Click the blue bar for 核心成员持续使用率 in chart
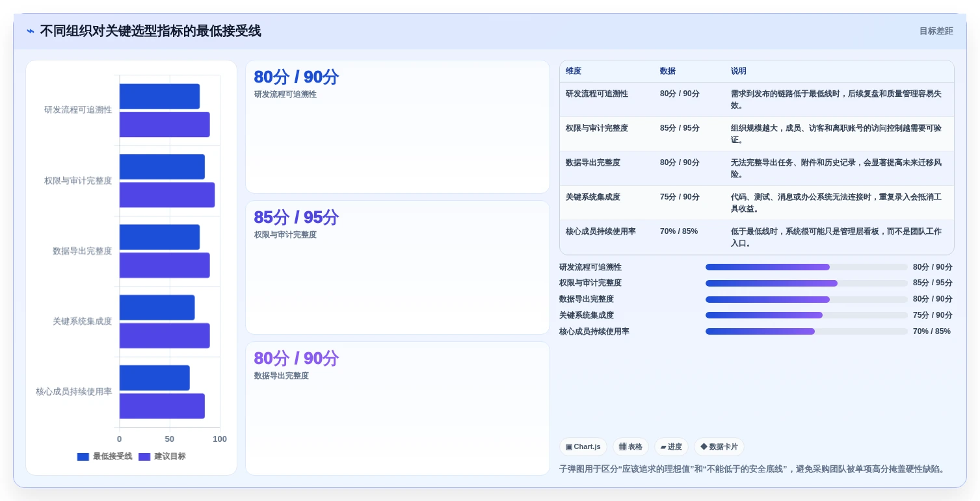Image resolution: width=980 pixels, height=501 pixels. (x=155, y=378)
